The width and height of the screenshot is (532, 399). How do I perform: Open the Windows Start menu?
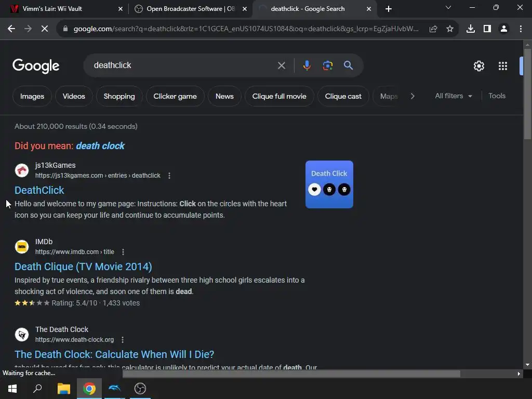pos(12,389)
